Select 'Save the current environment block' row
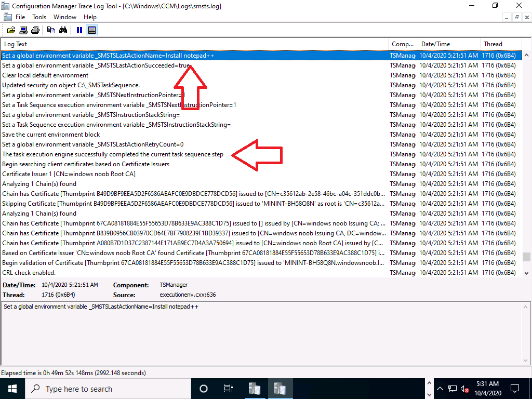Screen dimensions: 532x399 click(261, 135)
